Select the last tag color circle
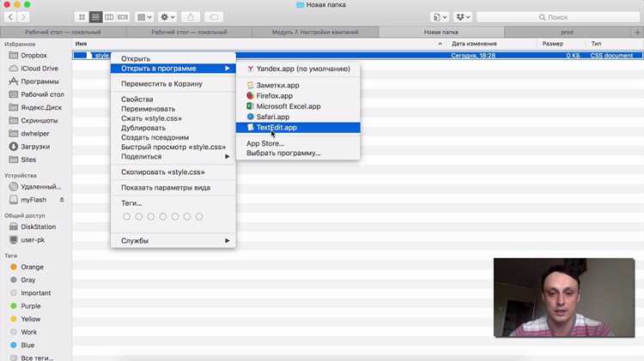 [x=199, y=217]
